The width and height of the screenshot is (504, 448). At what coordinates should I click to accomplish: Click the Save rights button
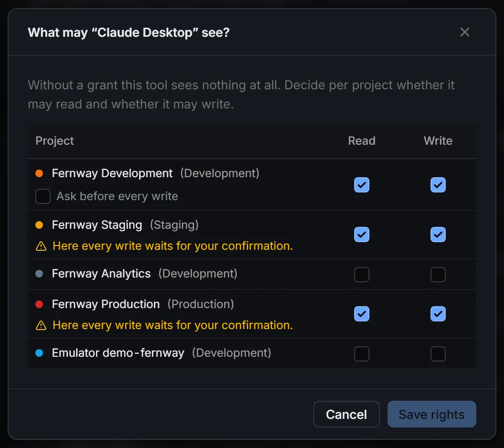431,414
